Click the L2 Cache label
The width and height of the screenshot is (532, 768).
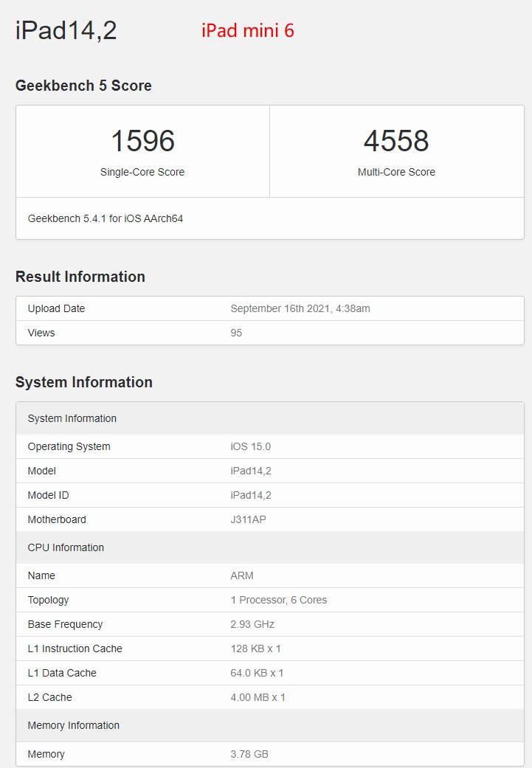pos(50,697)
